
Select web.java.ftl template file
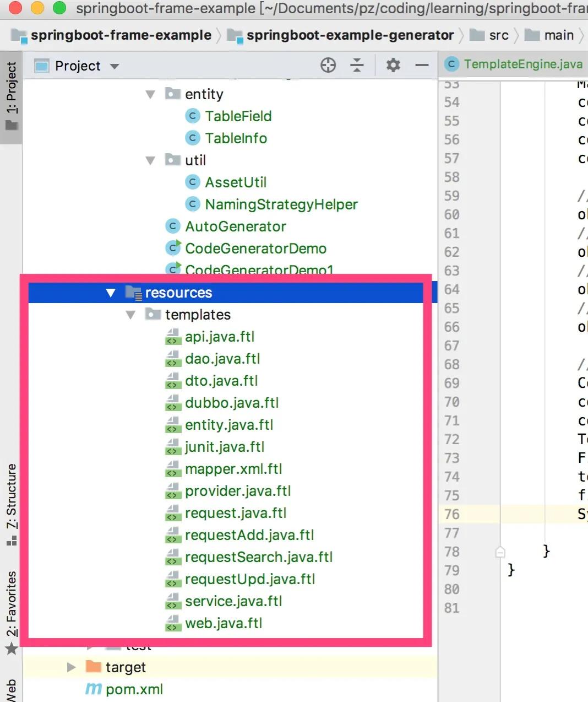(x=224, y=623)
